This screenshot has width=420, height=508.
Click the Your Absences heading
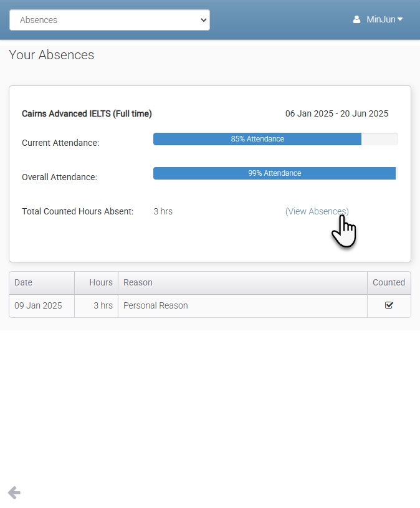click(x=51, y=55)
